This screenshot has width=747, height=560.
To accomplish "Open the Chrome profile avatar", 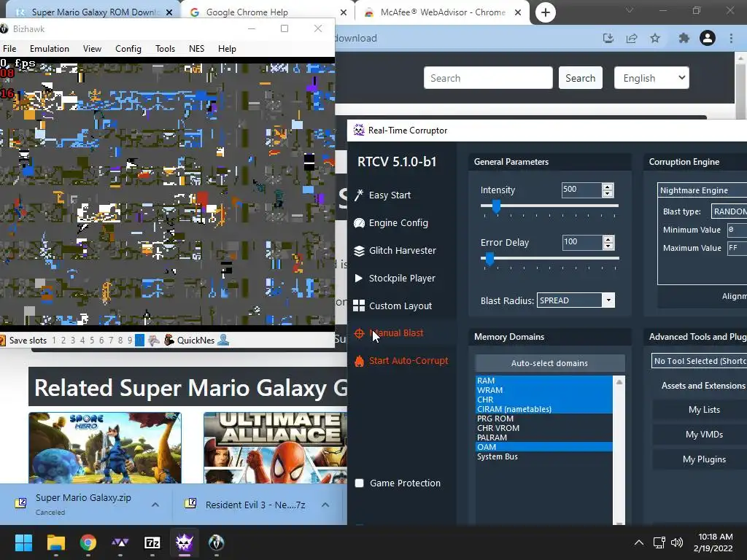I will 708,38.
